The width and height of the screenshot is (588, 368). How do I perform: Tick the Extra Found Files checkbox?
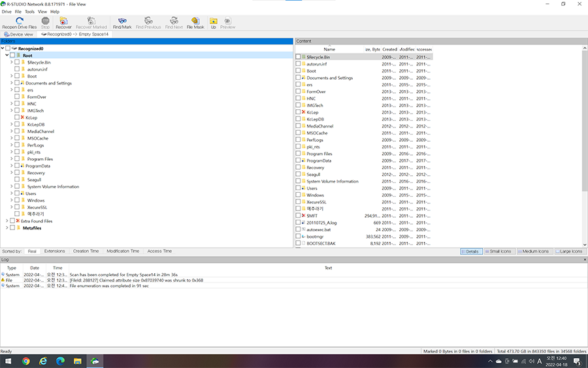pyautogui.click(x=12, y=221)
